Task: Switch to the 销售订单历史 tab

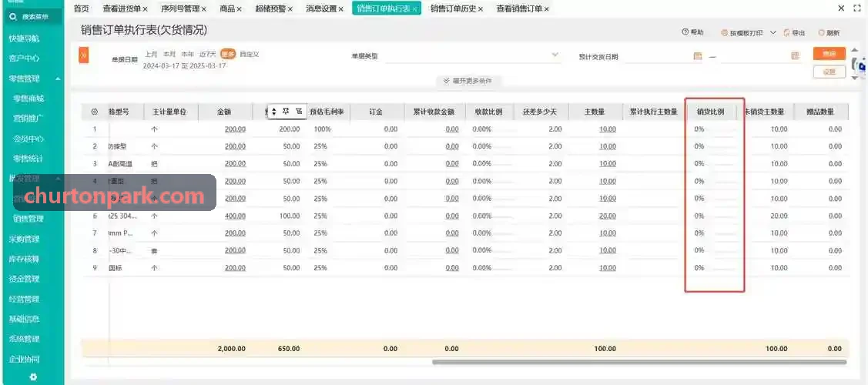Action: (454, 8)
